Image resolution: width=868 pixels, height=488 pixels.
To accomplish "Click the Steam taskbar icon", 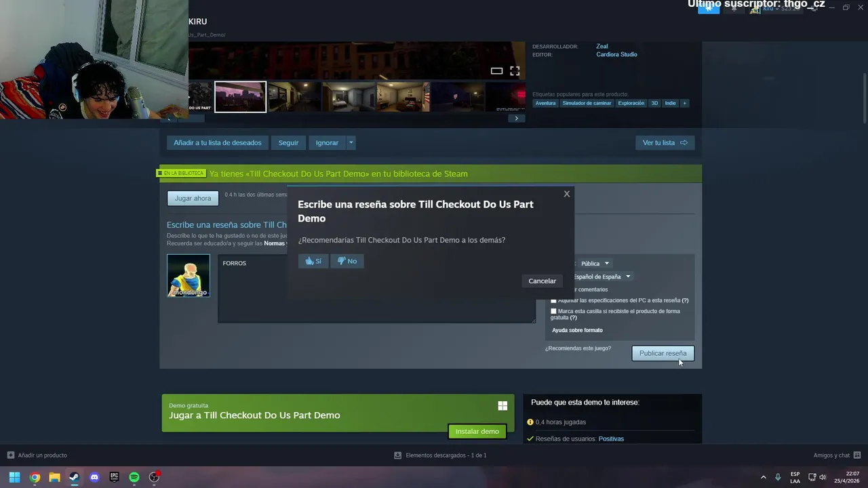I will (x=74, y=477).
